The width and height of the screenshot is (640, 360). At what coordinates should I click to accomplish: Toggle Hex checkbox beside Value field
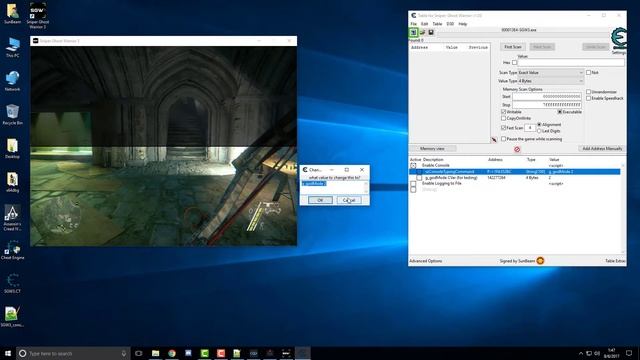[514, 62]
